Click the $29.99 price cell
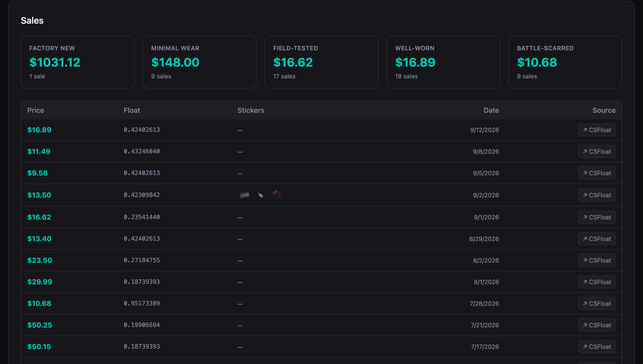 pos(39,282)
